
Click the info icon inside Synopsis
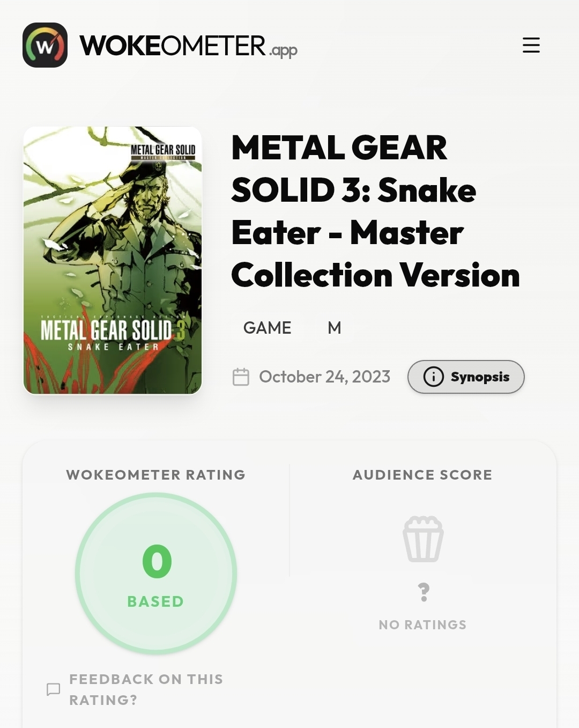click(433, 377)
